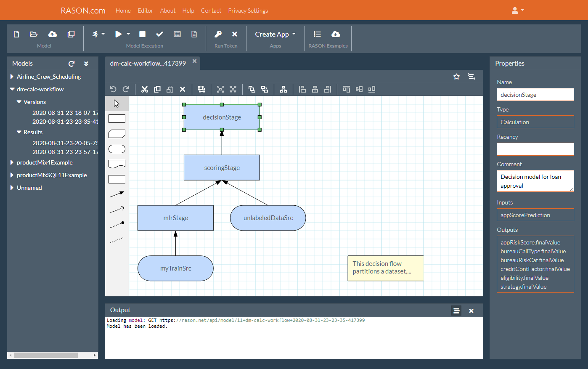Expand the Airline_Crew_Scheduling model
Viewport: 588px width, 369px height.
(x=12, y=77)
